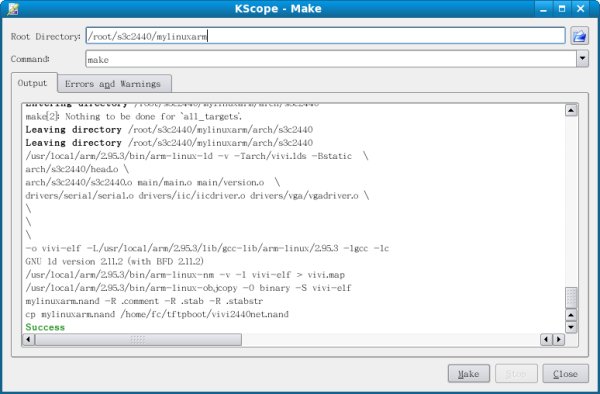Click the second scroll-left arrow near right

546,339
